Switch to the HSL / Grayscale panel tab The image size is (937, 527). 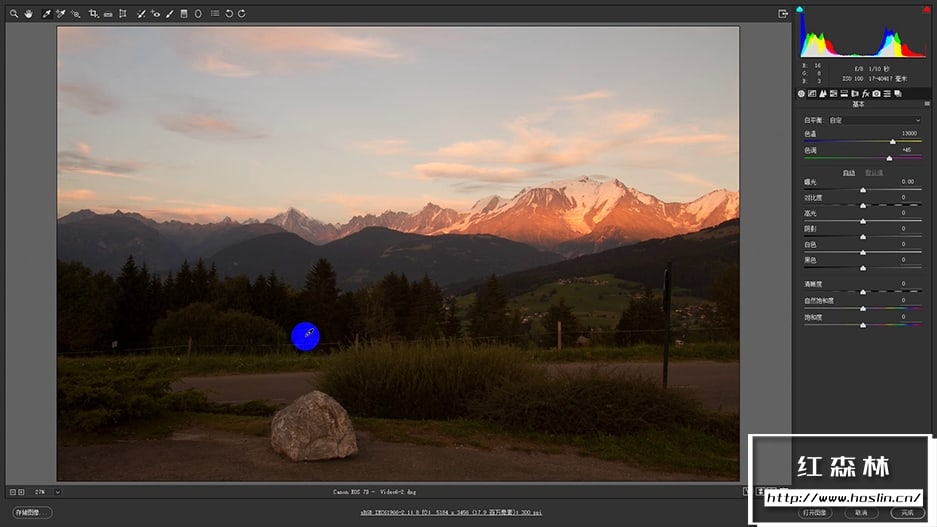pos(833,94)
